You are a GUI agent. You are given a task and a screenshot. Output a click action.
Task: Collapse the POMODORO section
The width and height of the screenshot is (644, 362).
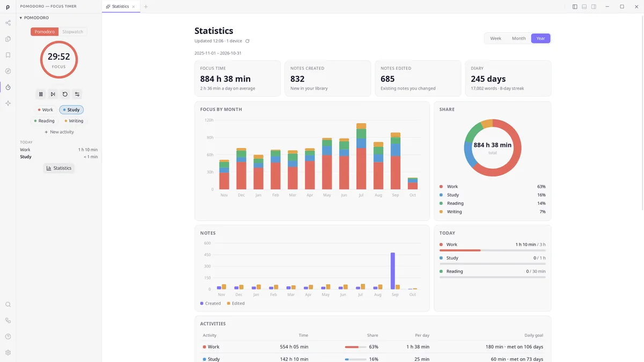click(34, 18)
